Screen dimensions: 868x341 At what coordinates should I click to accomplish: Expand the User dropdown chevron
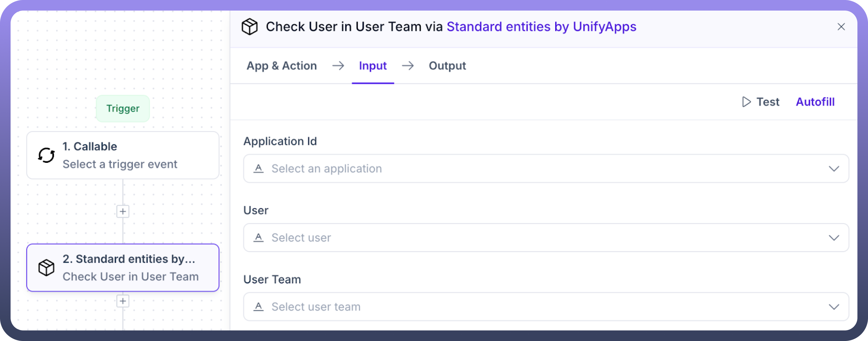pos(834,238)
